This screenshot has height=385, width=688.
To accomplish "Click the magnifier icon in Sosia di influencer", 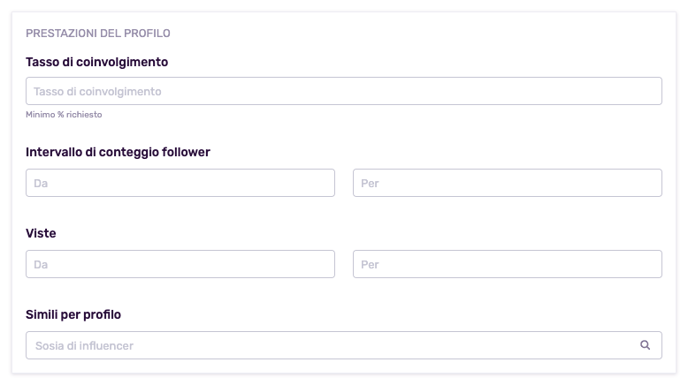I will click(645, 345).
